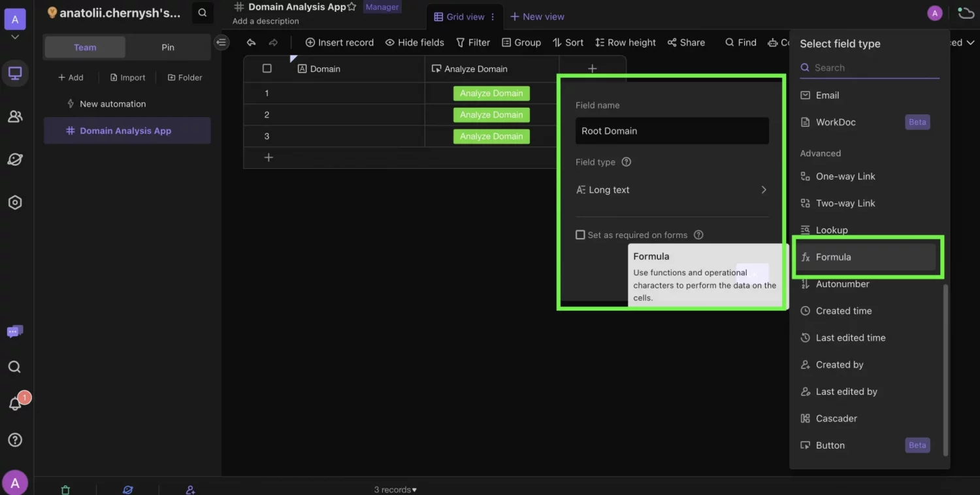This screenshot has height=495, width=980.
Task: Expand the space switcher chevron under avatar
Action: [x=15, y=37]
